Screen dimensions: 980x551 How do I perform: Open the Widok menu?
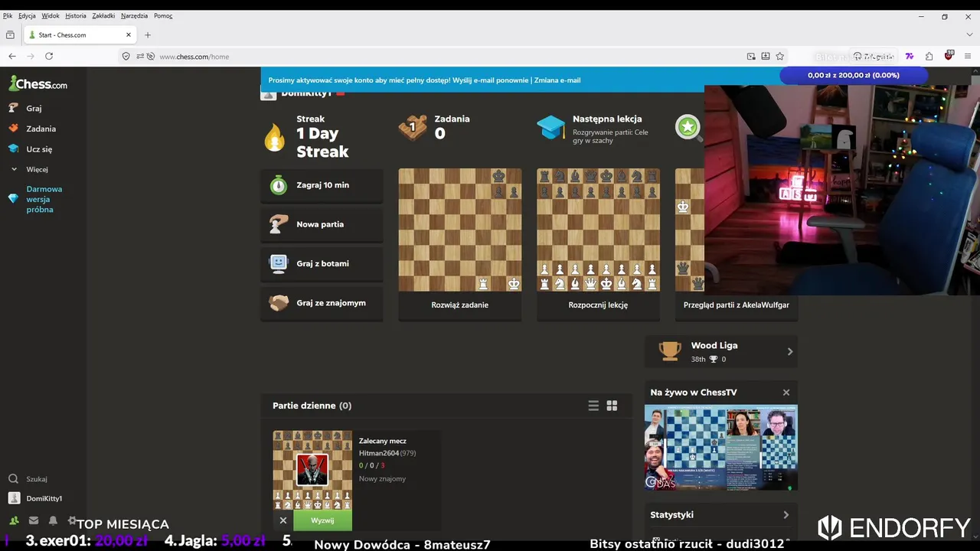click(51, 15)
